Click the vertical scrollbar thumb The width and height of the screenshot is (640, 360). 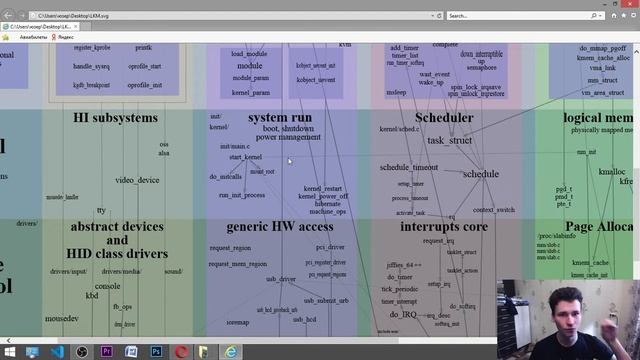point(636,214)
